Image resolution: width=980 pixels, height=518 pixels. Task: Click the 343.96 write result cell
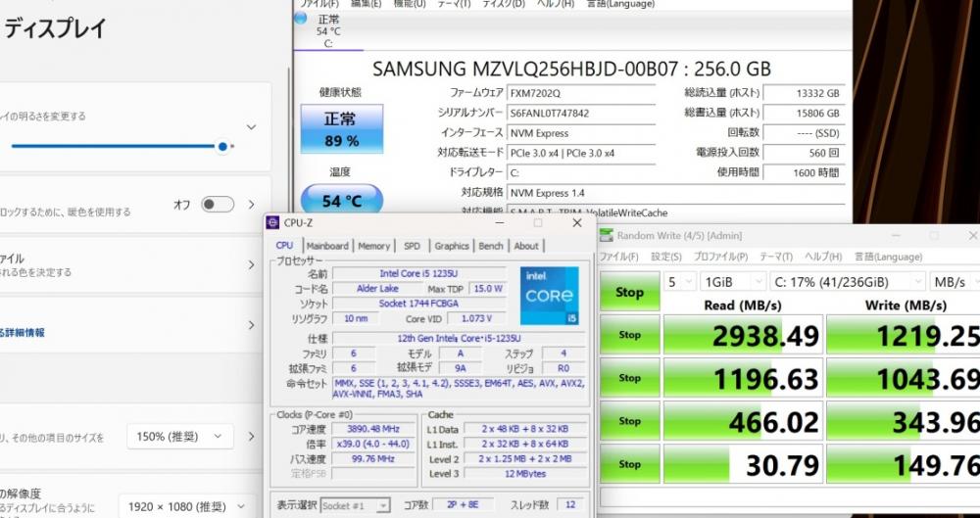(x=904, y=421)
